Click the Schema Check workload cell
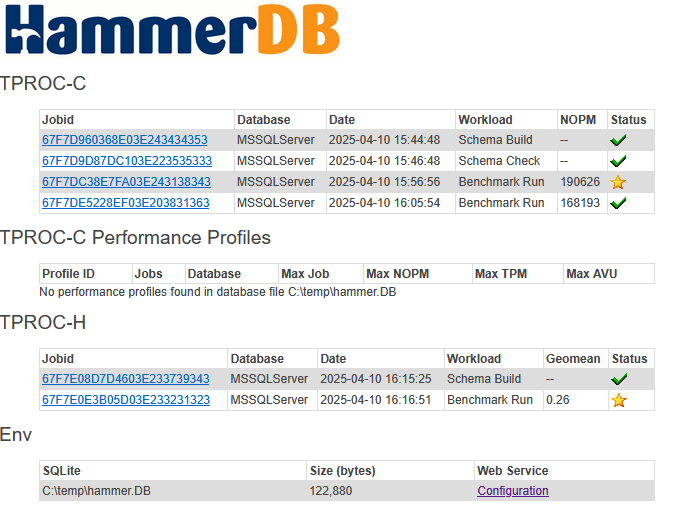 click(499, 161)
